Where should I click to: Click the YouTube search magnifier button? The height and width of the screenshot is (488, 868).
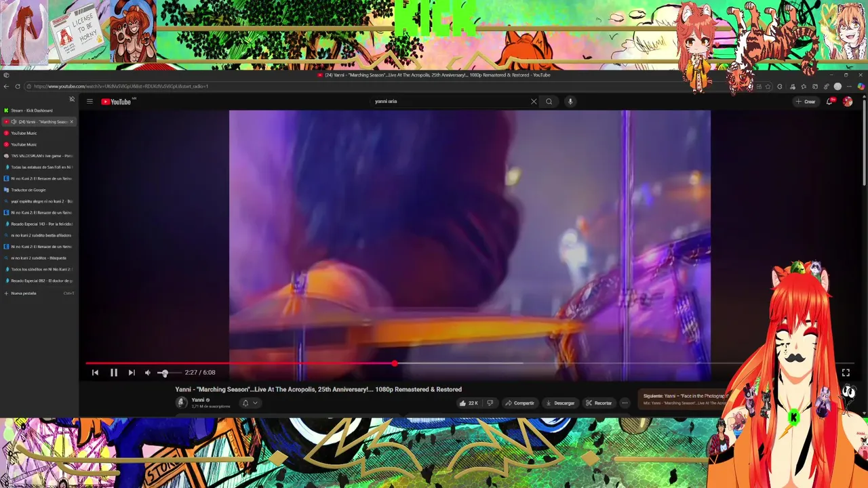click(x=549, y=102)
